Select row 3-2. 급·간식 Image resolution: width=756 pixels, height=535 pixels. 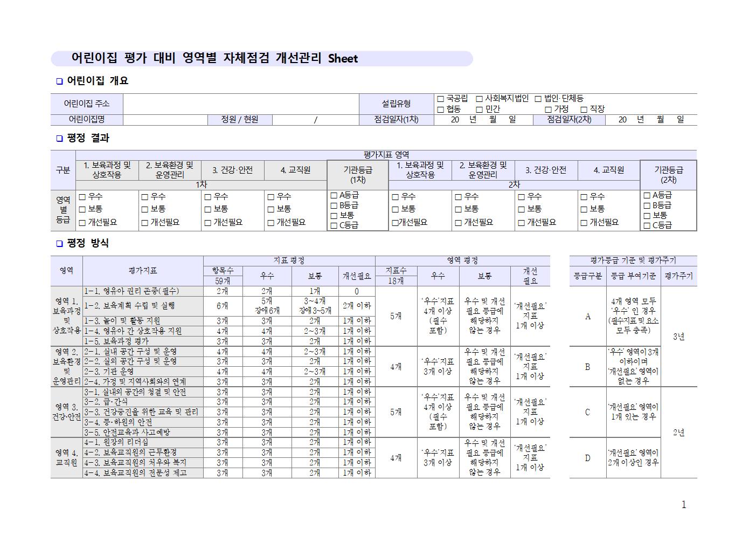[x=143, y=402]
